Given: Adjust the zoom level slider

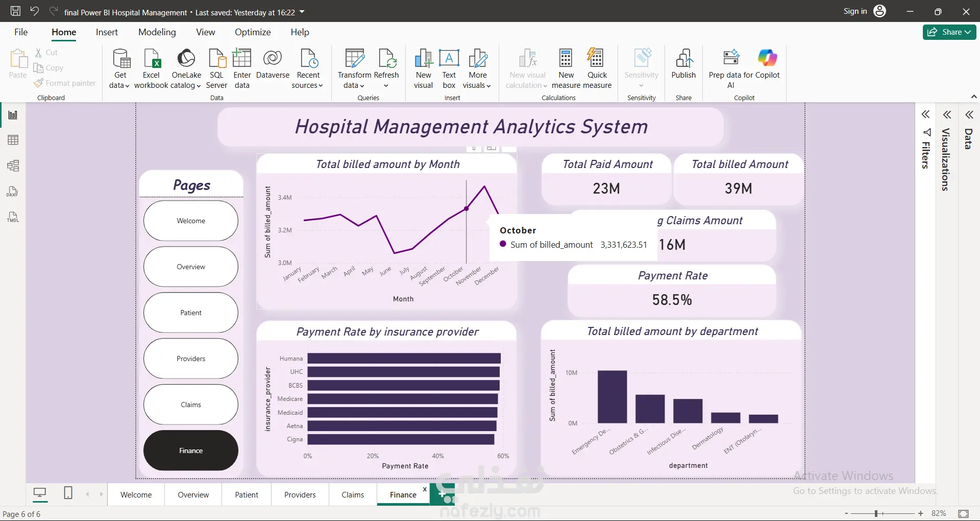Looking at the screenshot, I should pyautogui.click(x=876, y=513).
